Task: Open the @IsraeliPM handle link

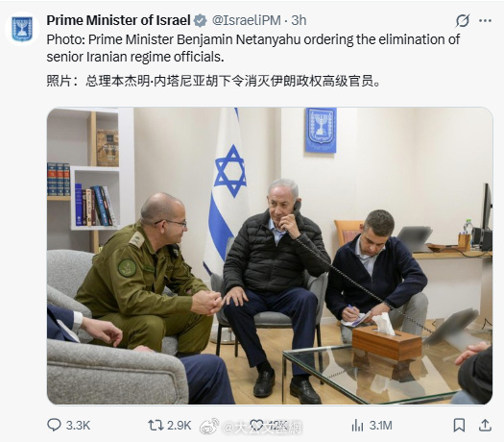Action: (246, 20)
